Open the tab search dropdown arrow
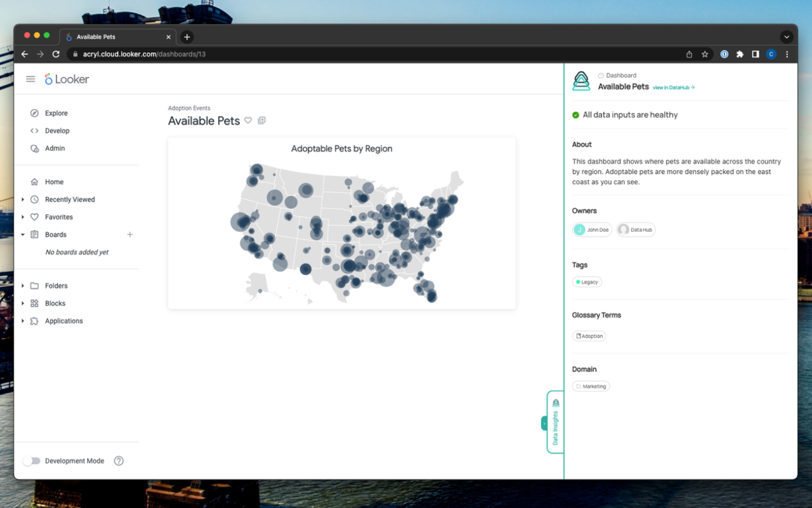The image size is (812, 508). 787,37
